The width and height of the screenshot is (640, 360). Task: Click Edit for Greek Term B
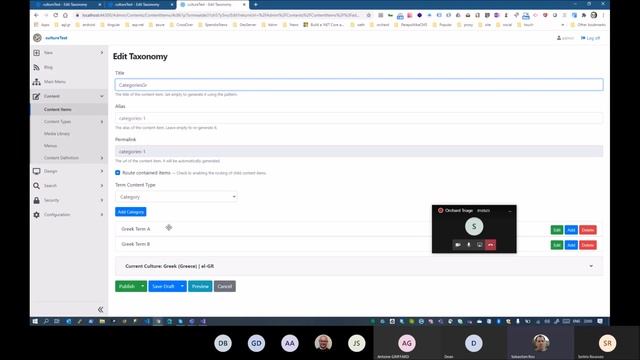(x=557, y=245)
